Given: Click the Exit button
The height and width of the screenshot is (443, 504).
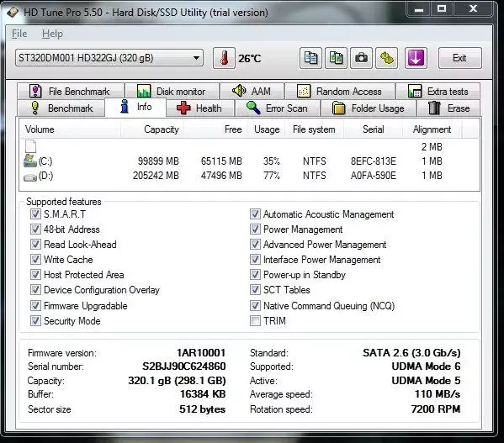Looking at the screenshot, I should pyautogui.click(x=460, y=58).
